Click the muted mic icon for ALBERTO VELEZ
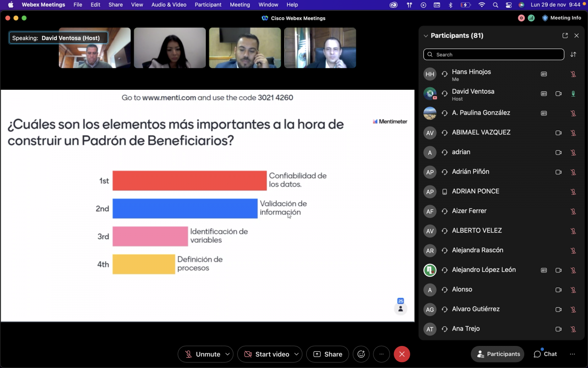This screenshot has width=588, height=368. tap(573, 231)
